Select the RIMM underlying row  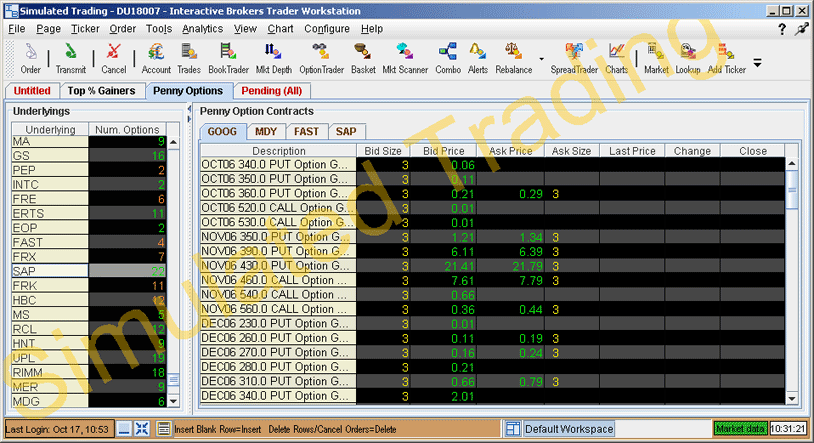pos(89,372)
